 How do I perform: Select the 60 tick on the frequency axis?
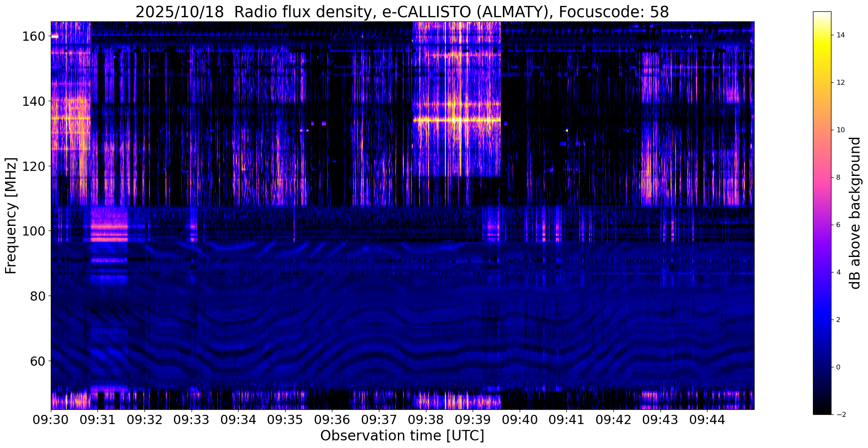38,361
